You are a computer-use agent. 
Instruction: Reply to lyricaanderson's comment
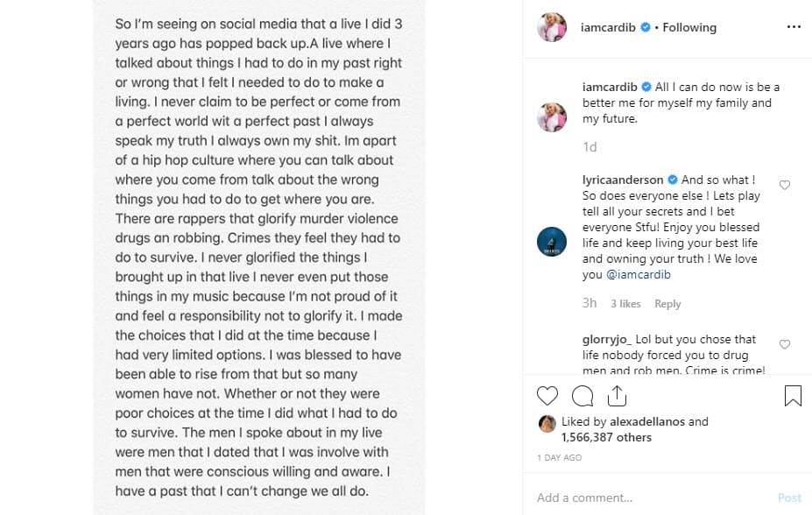667,303
